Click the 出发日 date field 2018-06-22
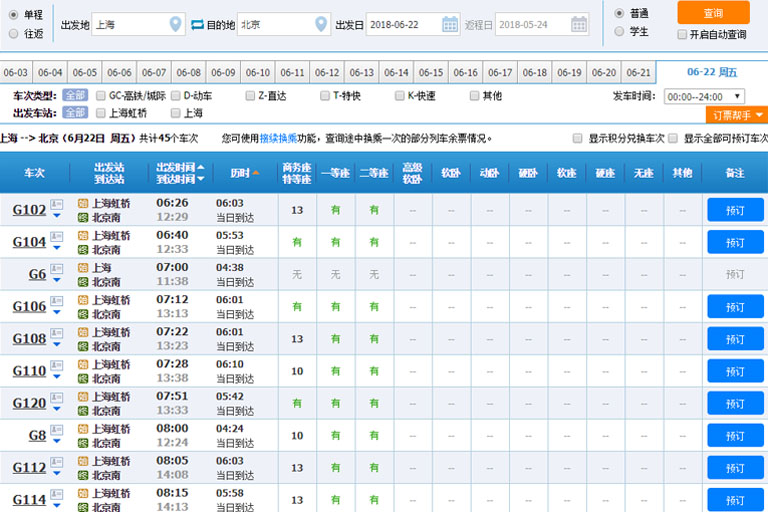This screenshot has width=768, height=512. (413, 24)
